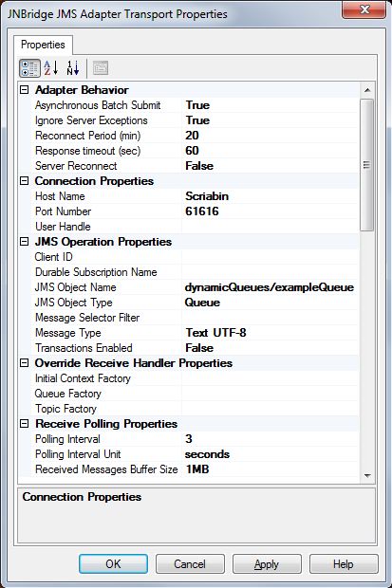
Task: Collapse the Connection Properties section
Action: (25, 181)
